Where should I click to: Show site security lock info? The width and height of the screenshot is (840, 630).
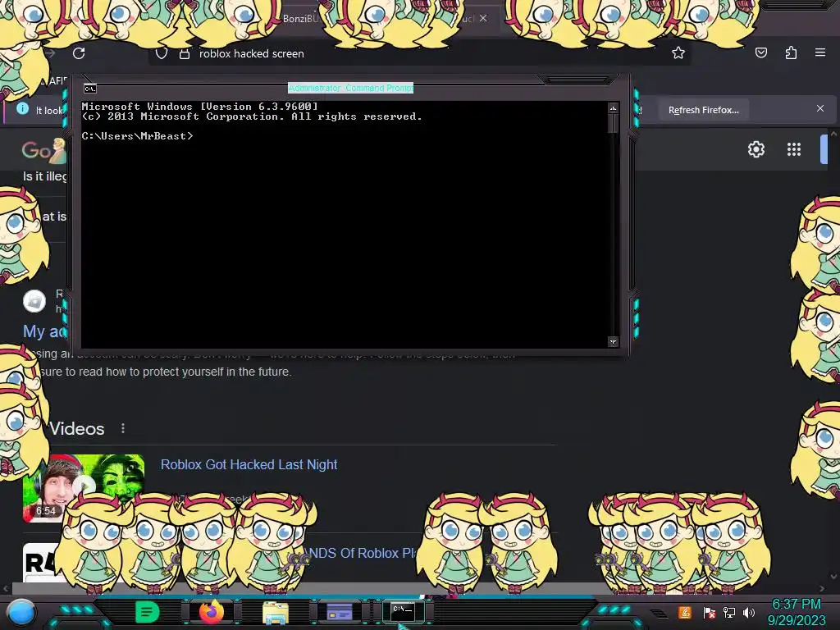pos(185,53)
